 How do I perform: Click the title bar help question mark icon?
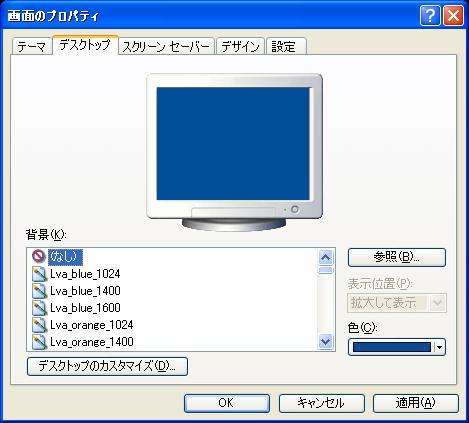(430, 15)
